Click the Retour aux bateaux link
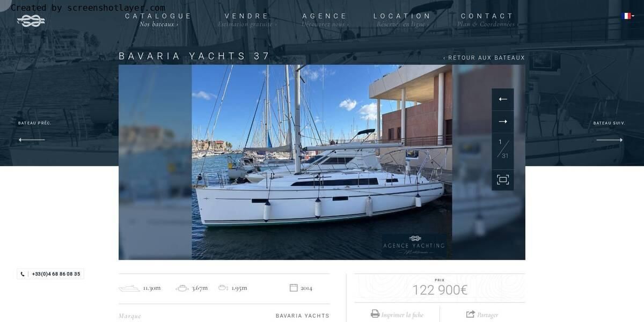 point(484,58)
